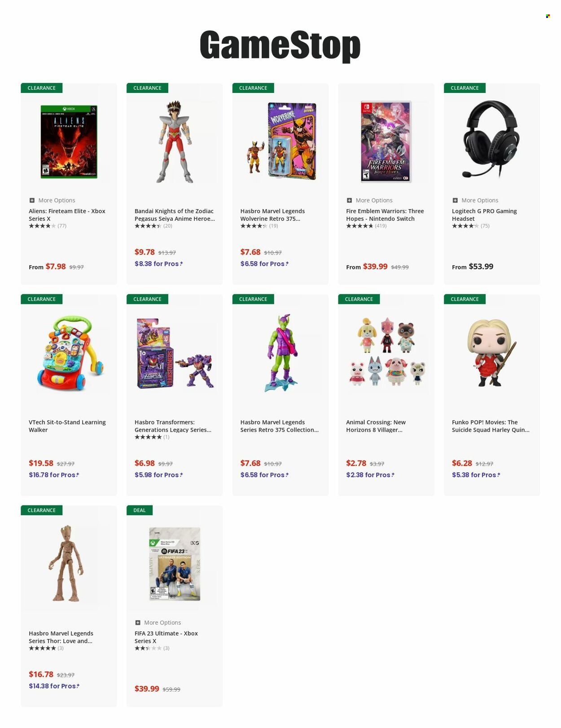Open Aliens: Fireteam Elite cover thumbnail

[x=69, y=142]
